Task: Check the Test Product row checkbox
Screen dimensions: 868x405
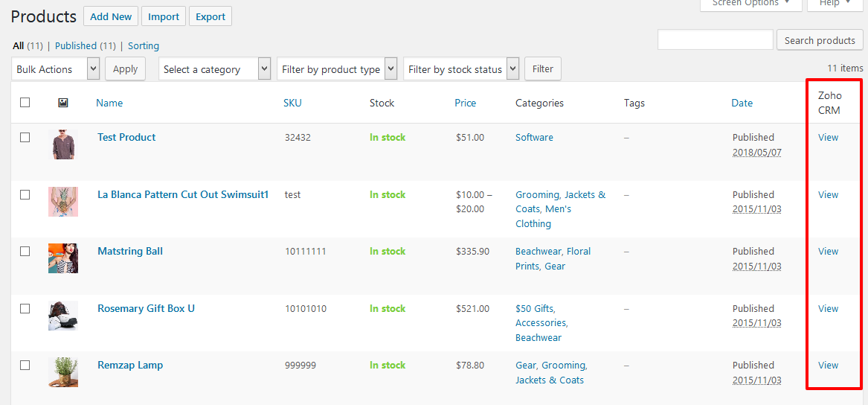Action: click(x=25, y=138)
